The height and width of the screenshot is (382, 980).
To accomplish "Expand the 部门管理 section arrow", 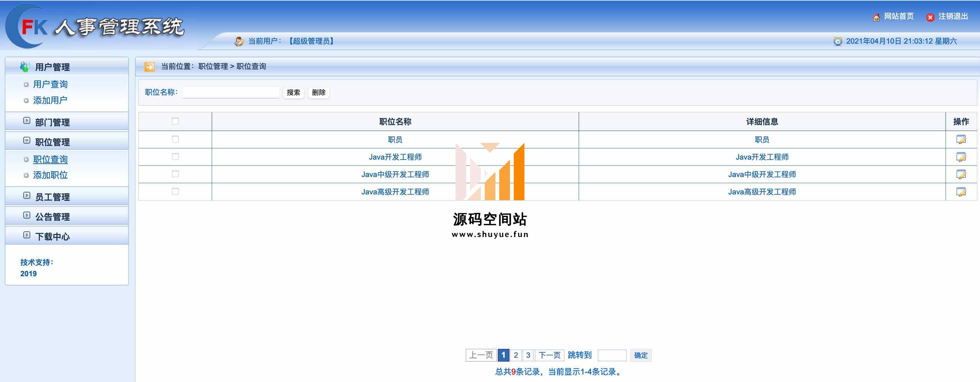I will pos(27,121).
